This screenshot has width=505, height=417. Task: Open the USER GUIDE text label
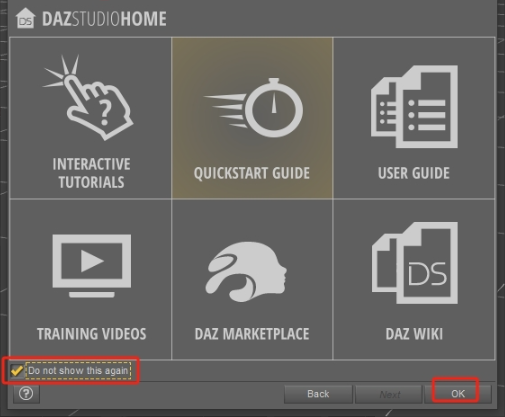click(414, 173)
